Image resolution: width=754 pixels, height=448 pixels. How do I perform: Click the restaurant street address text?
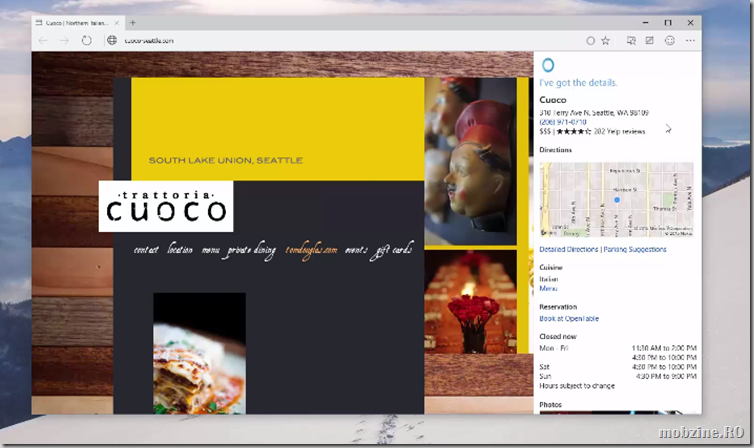[594, 113]
